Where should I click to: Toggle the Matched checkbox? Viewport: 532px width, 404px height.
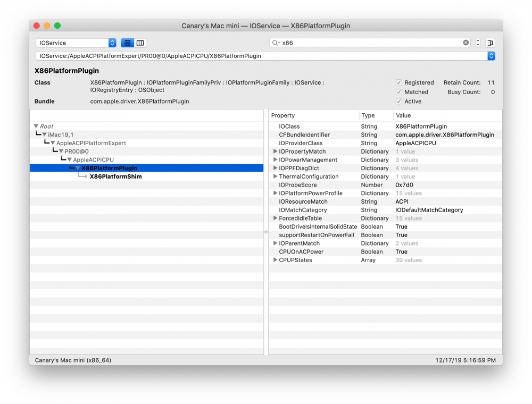pyautogui.click(x=398, y=92)
